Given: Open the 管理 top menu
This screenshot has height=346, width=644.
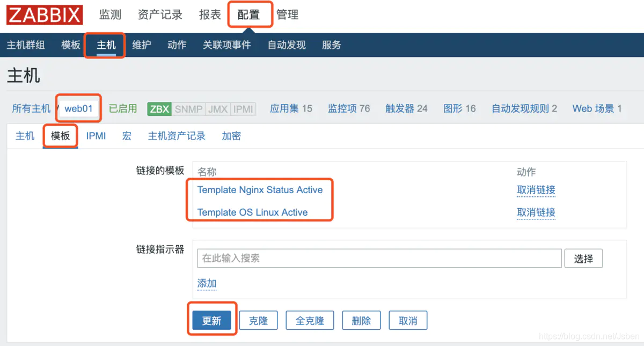Looking at the screenshot, I should [287, 15].
